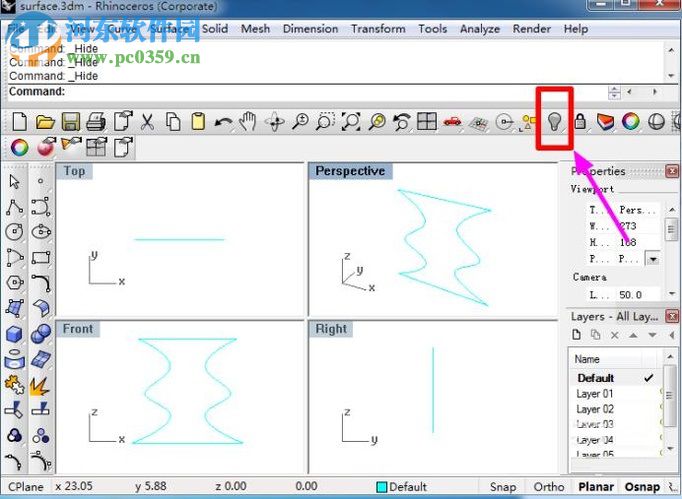The image size is (682, 499).
Task: Click the color wheel icon in second toolbar row
Action: click(19, 147)
